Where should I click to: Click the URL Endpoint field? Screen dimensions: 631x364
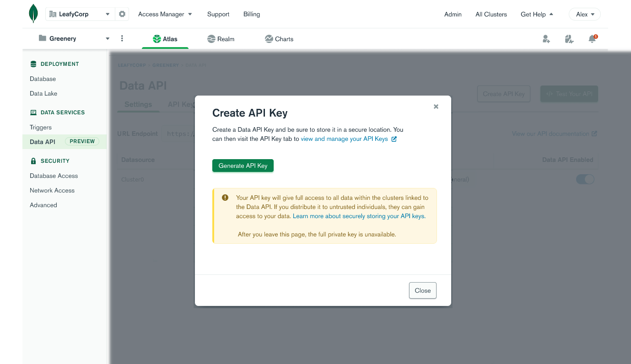(x=178, y=134)
